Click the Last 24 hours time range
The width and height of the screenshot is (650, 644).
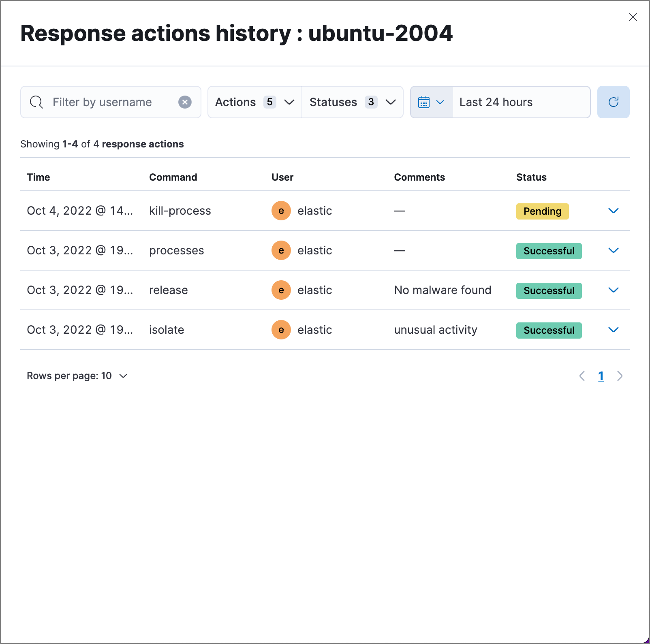(x=495, y=102)
